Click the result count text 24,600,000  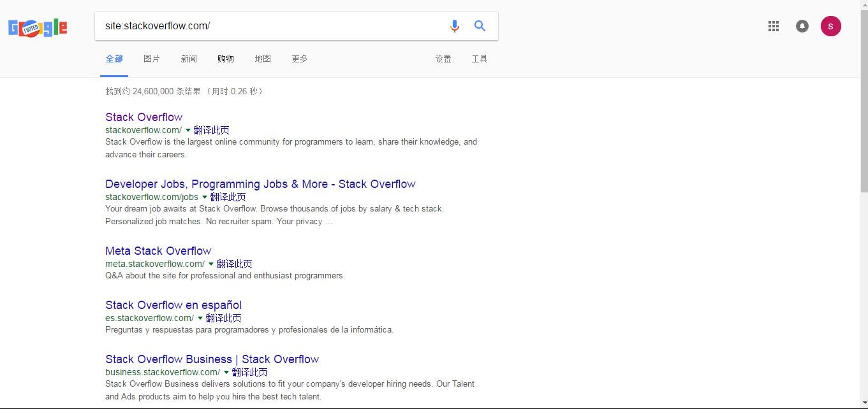coord(153,91)
